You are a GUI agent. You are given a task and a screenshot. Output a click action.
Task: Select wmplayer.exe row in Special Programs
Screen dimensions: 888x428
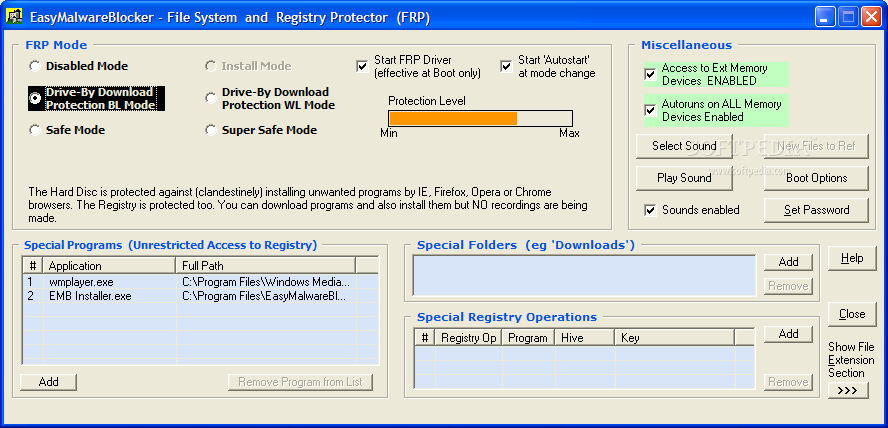(x=200, y=281)
